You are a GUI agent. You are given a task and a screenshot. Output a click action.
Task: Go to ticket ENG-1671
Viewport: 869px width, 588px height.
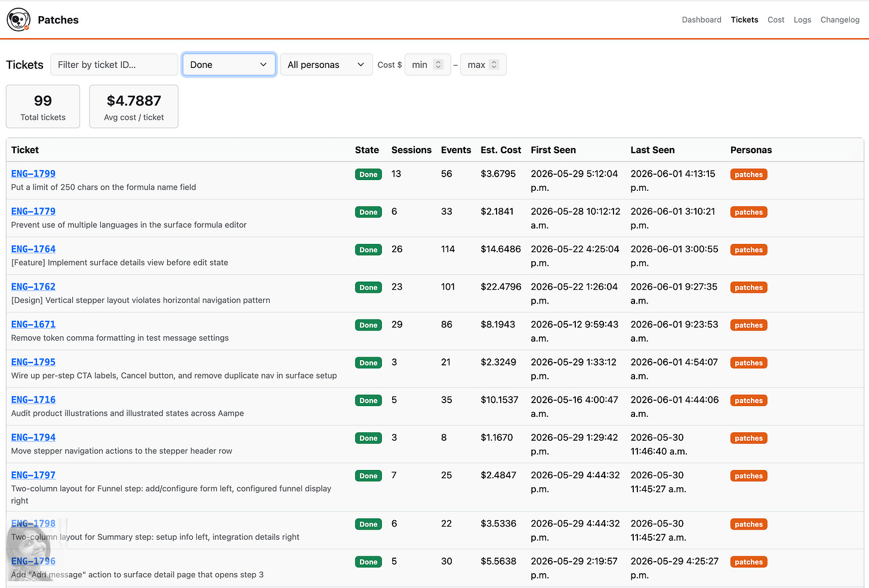tap(33, 324)
